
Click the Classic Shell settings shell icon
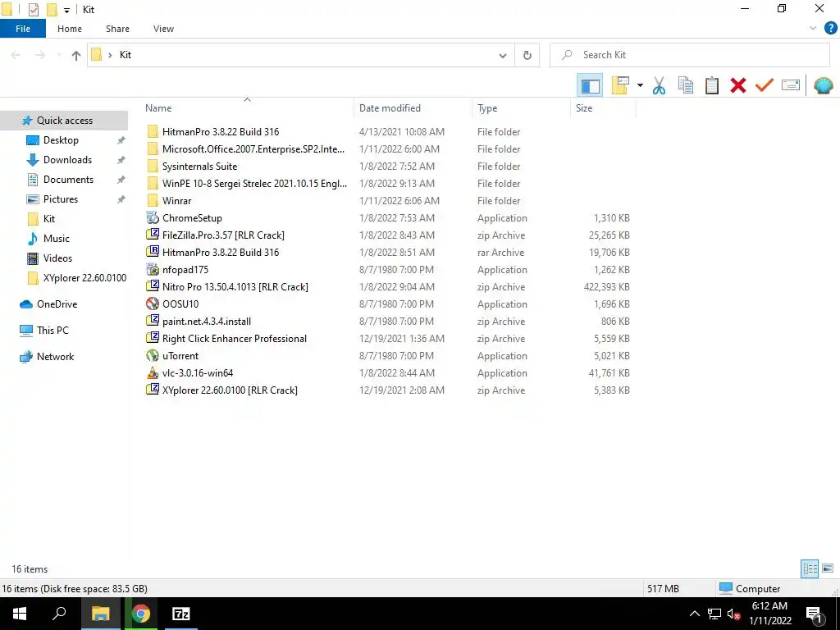[x=823, y=85]
